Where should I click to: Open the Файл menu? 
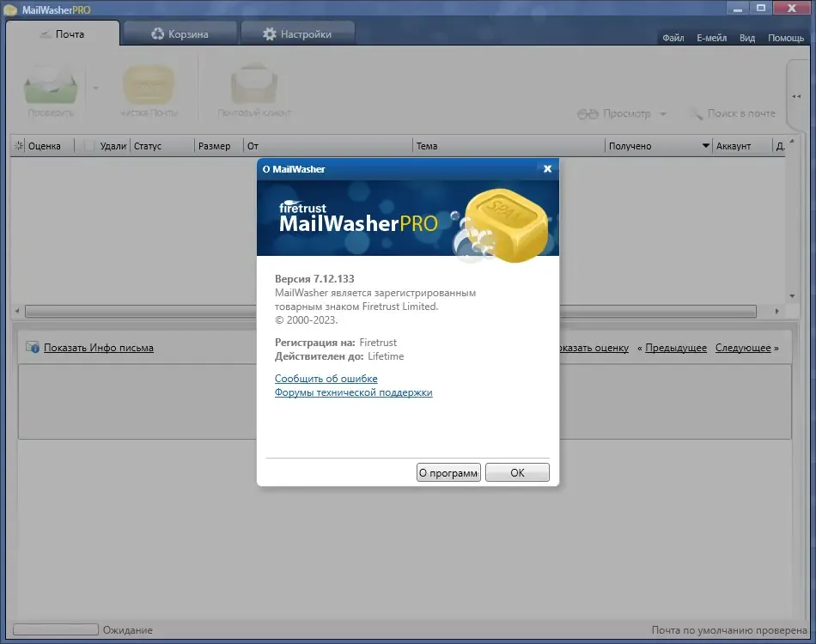[x=673, y=38]
